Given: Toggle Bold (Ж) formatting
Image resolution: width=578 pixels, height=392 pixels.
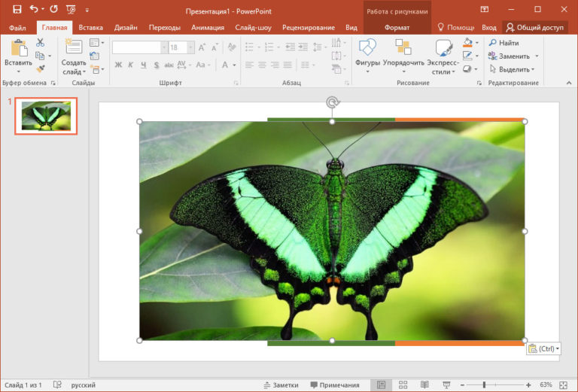Looking at the screenshot, I should click(118, 64).
